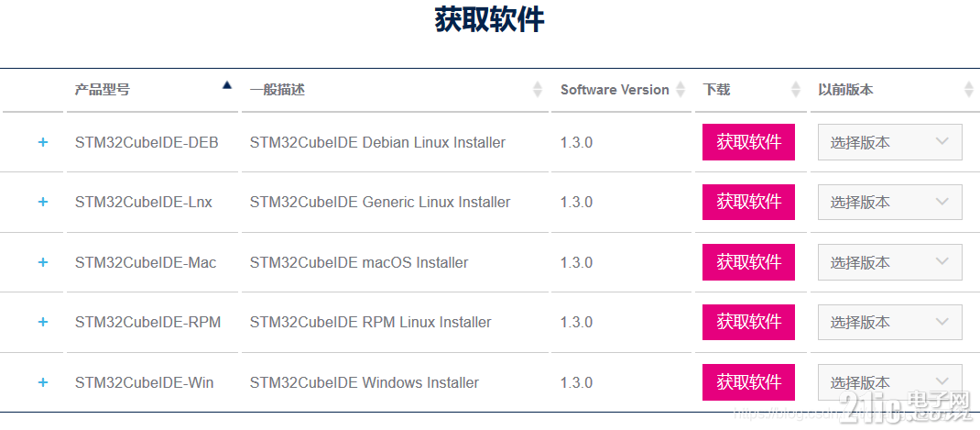Click the 'STM32CubeIDE macOS Installer' description
This screenshot has height=430, width=980.
tap(359, 262)
